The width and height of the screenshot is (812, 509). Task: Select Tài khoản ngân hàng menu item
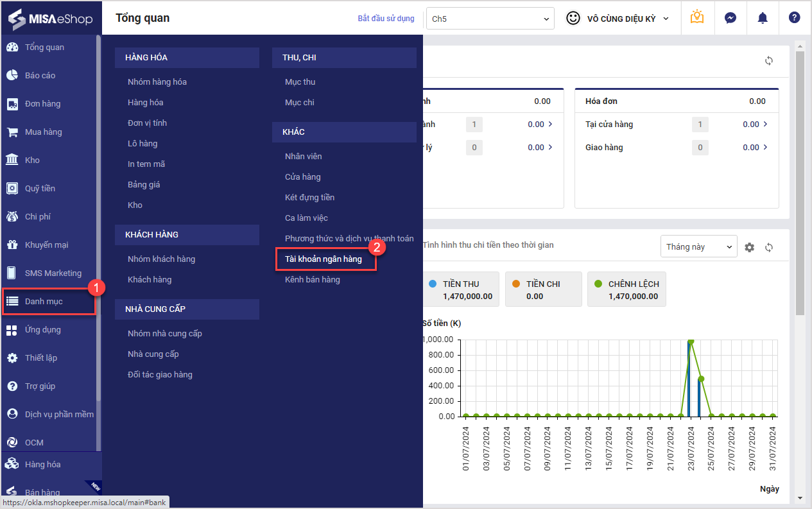pos(324,259)
